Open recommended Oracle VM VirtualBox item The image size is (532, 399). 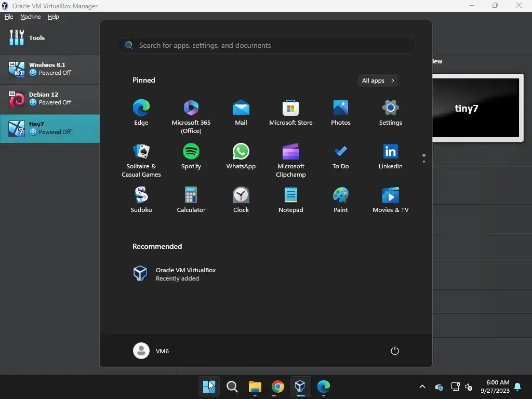(175, 274)
